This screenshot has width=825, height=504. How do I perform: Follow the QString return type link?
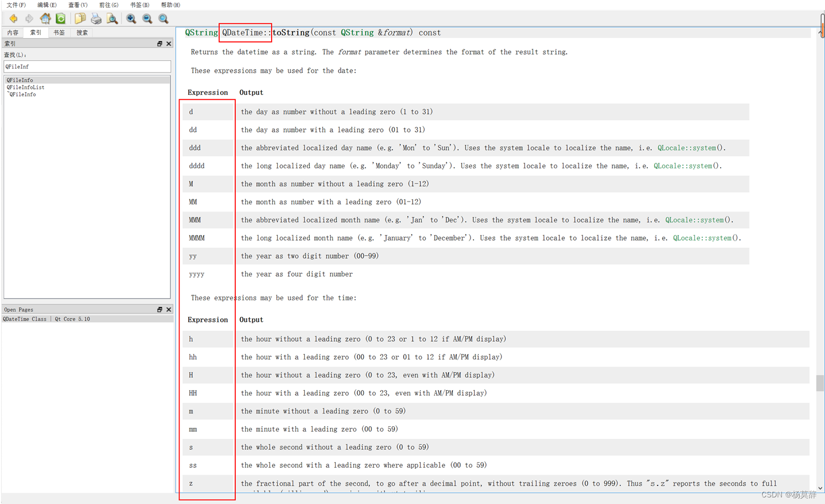[202, 33]
